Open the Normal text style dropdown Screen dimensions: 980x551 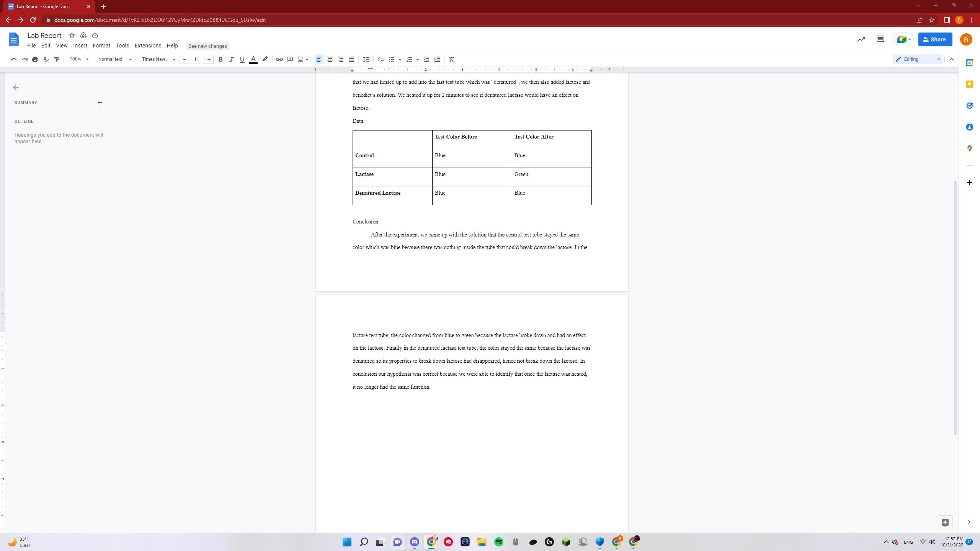pos(114,59)
